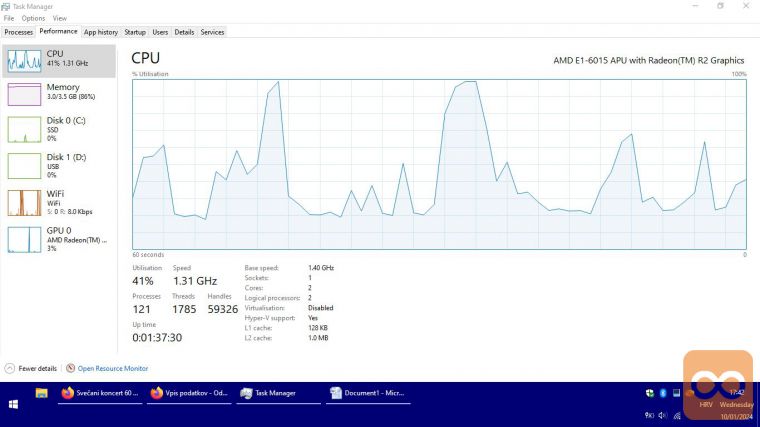Click the Hyper-V support Yes value
Image resolution: width=760 pixels, height=427 pixels.
[313, 318]
